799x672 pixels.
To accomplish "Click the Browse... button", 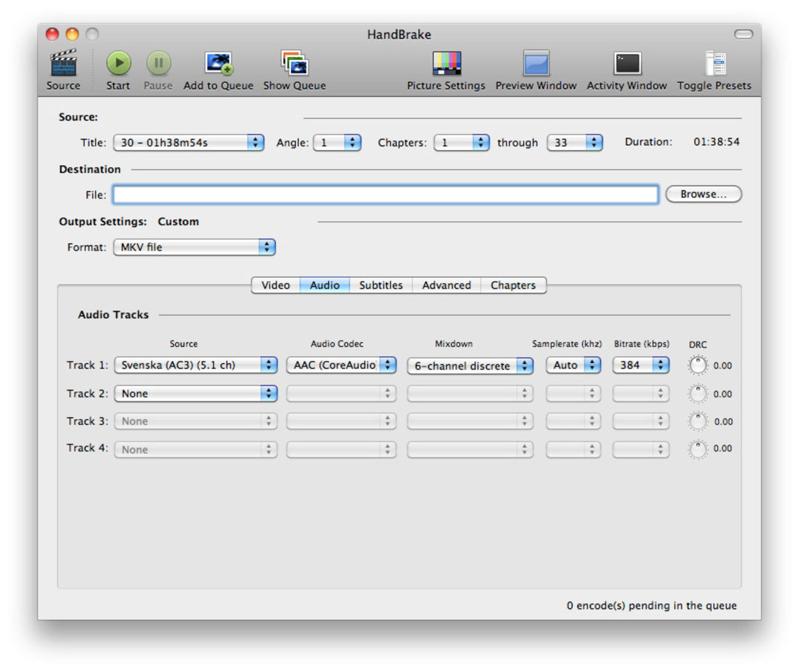I will (703, 194).
